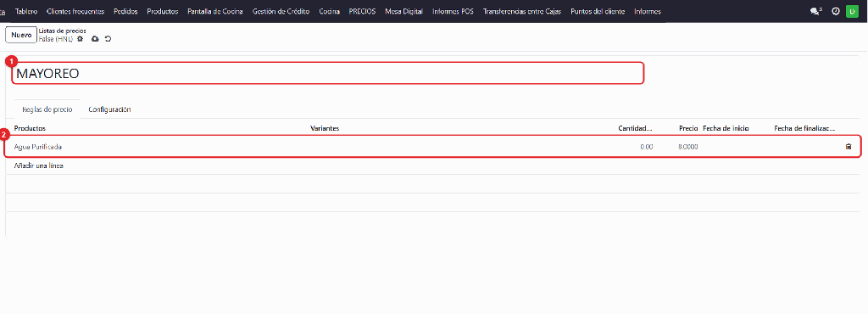
Task: Open the Gestión de Crédito menu
Action: (x=281, y=11)
